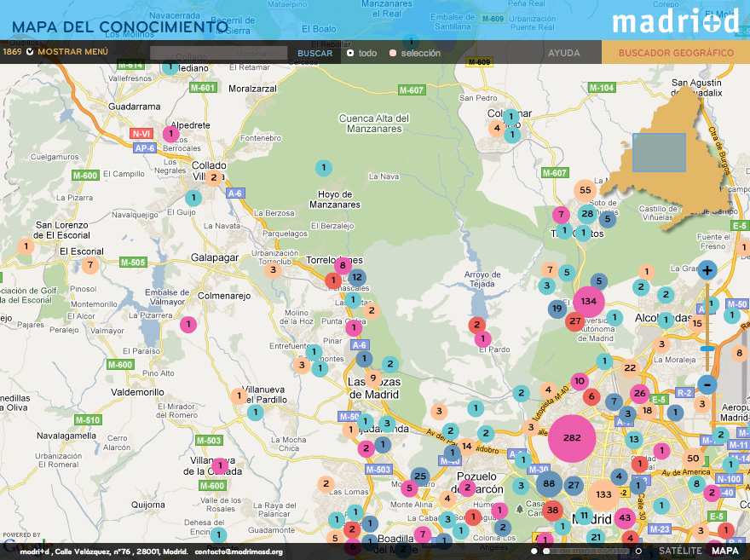The image size is (750, 560).
Task: Open the orange 4 marker at Colmenar
Action: click(497, 128)
